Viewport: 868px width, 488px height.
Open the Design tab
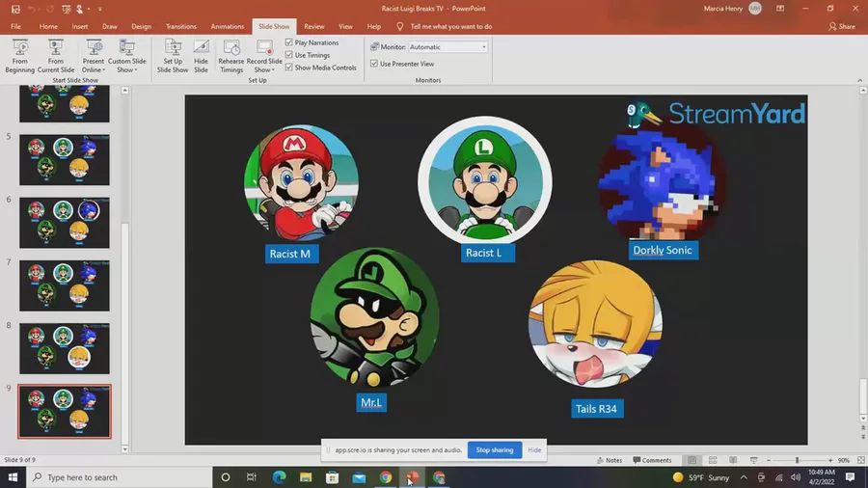tap(141, 27)
